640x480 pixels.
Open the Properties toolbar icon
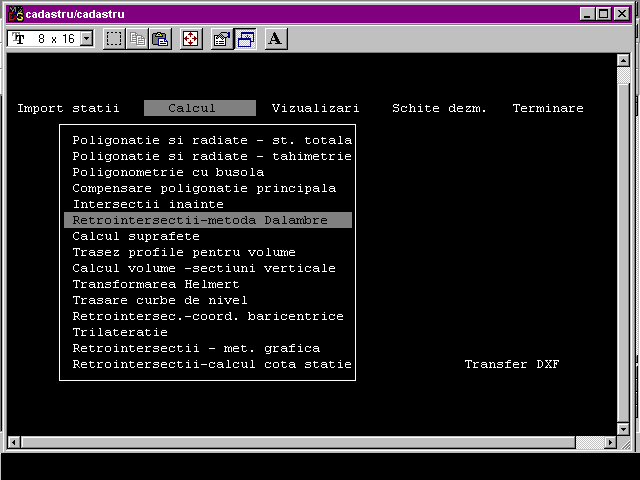(x=222, y=39)
